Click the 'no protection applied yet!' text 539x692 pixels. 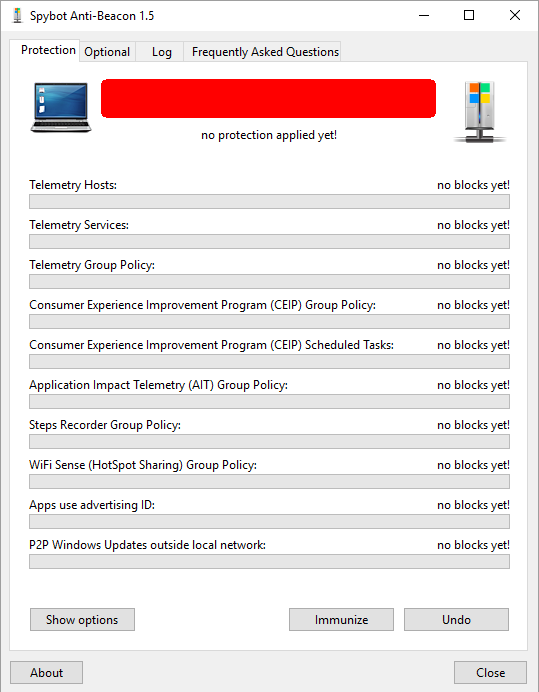(269, 135)
